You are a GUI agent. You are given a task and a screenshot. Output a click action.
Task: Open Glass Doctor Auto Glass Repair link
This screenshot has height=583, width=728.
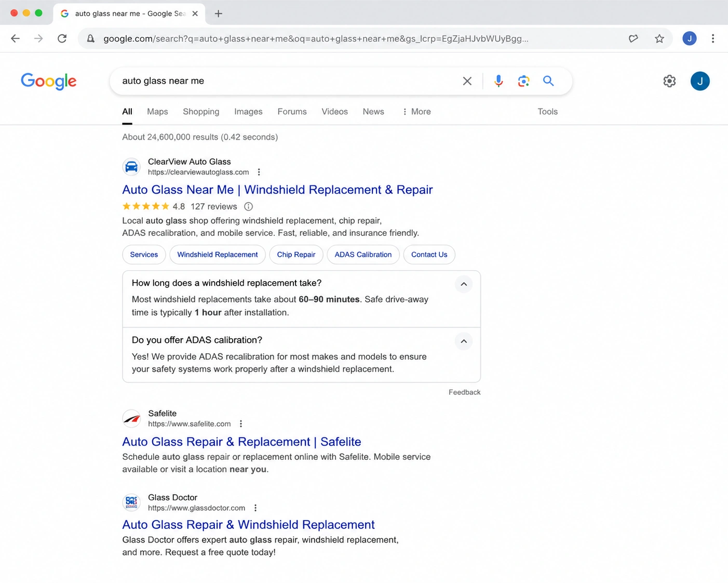[248, 525]
